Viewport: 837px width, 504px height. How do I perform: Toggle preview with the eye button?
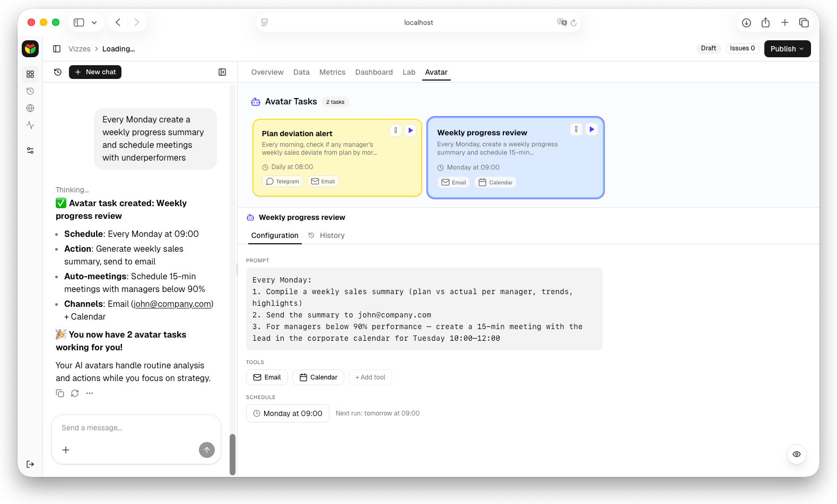(796, 454)
